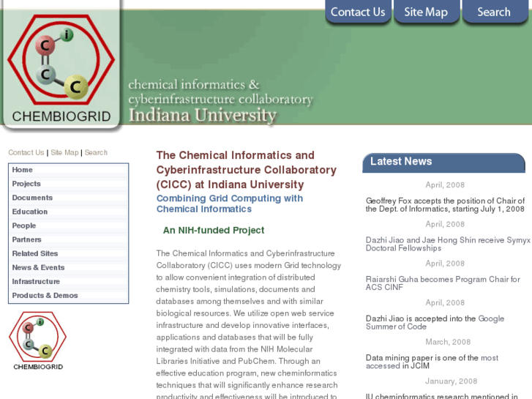Select People in the sidebar menu

tap(69, 225)
